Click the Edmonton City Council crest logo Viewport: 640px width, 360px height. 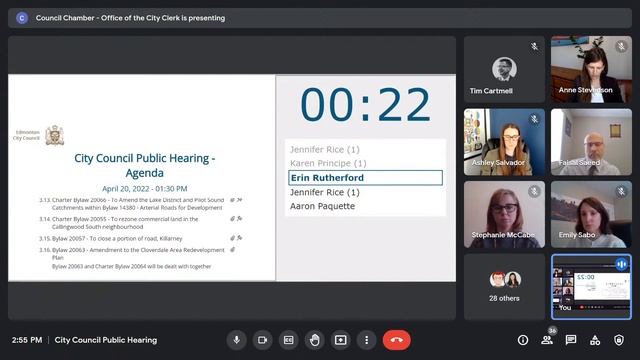pos(55,135)
